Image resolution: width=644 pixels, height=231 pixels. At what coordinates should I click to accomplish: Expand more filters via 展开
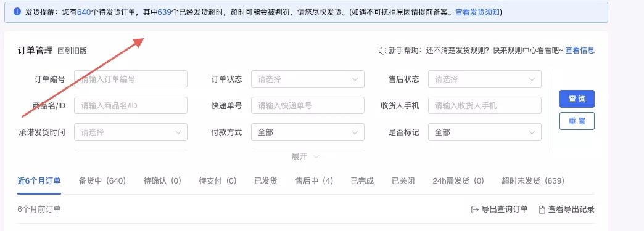tap(305, 156)
